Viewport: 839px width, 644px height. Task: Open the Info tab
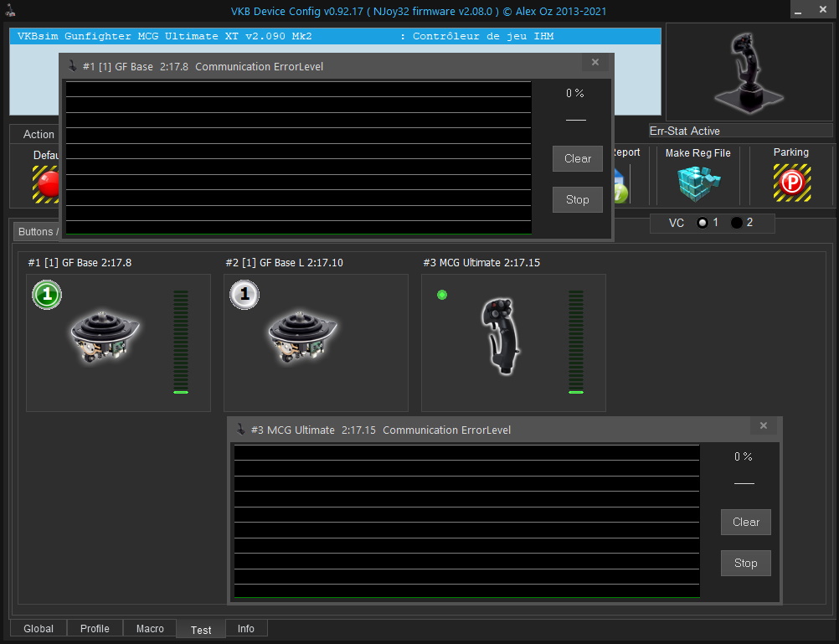click(246, 628)
